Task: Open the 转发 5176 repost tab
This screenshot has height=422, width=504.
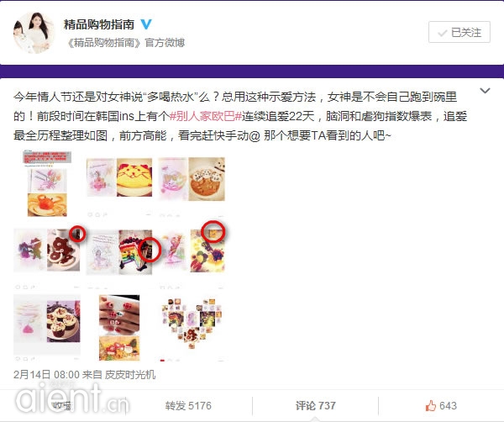Action: click(188, 405)
